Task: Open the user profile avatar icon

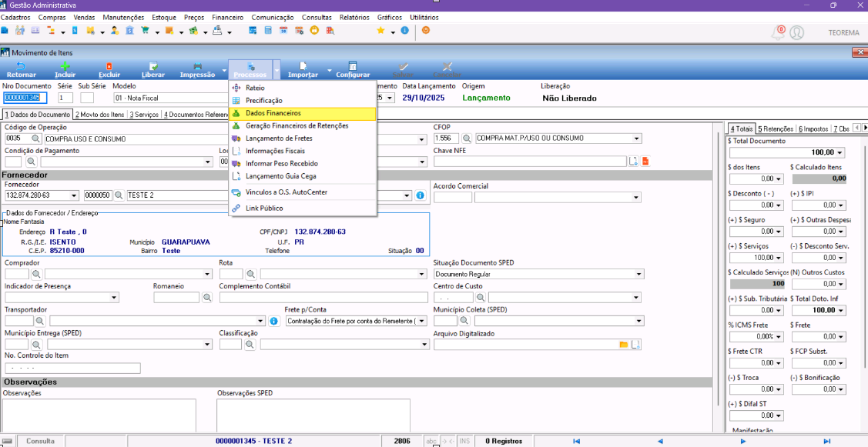Action: pyautogui.click(x=796, y=32)
